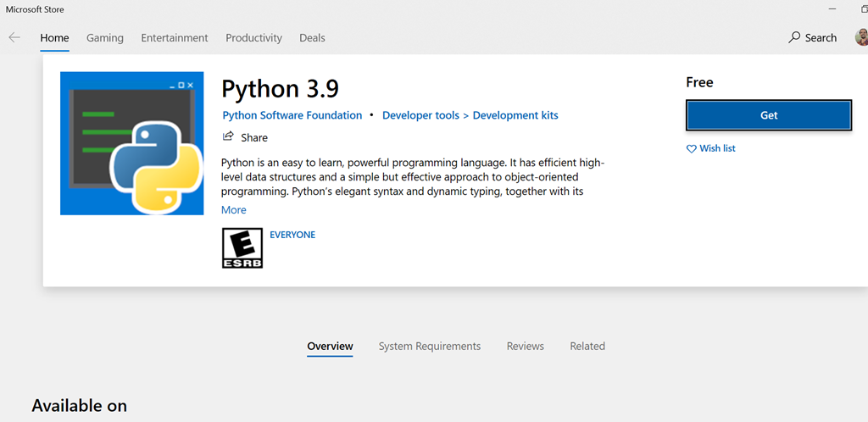
Task: Minimize the Microsoft Store window
Action: 834,9
